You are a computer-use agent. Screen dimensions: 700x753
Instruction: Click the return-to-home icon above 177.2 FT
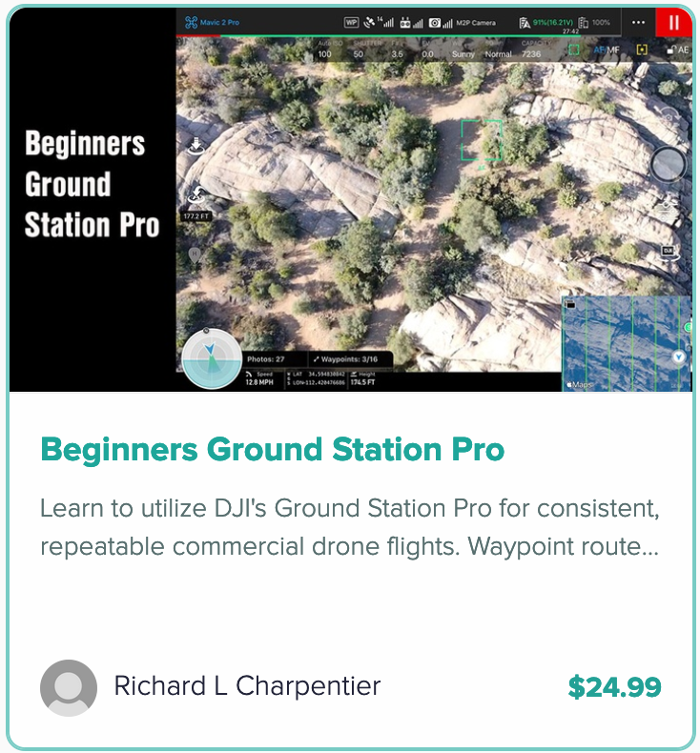coord(196,194)
